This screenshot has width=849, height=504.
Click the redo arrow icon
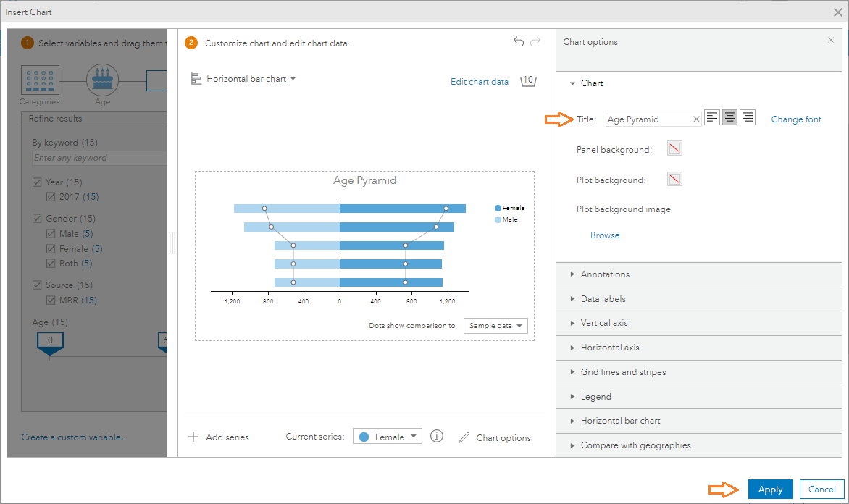coord(535,42)
